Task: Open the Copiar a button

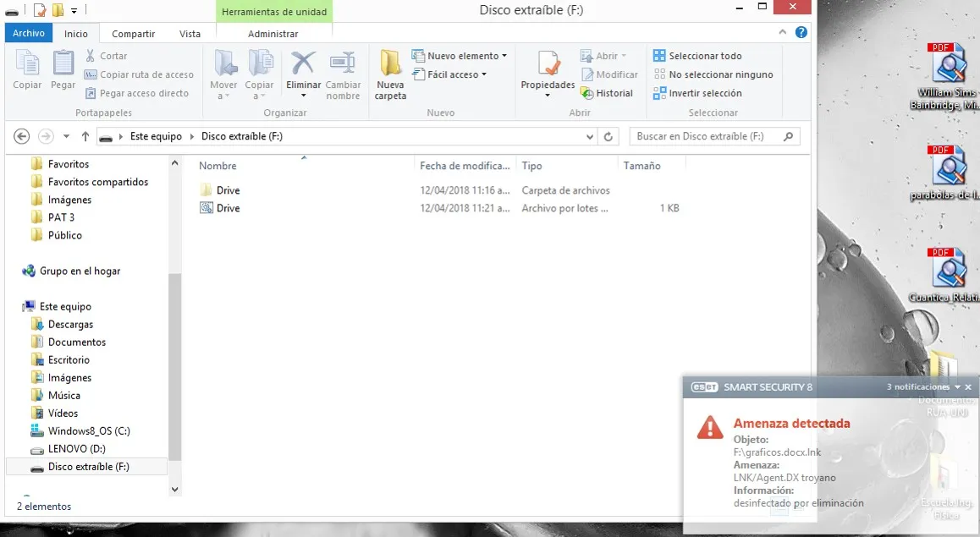Action: pos(259,75)
